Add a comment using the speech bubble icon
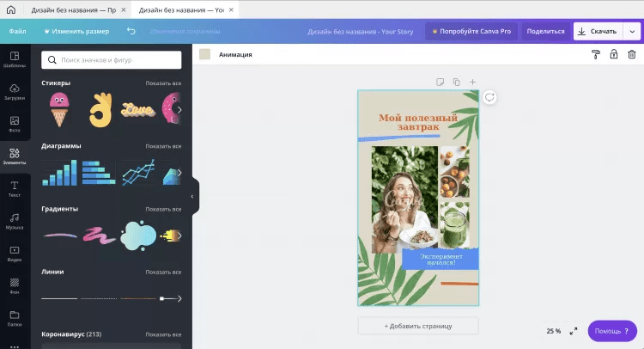The width and height of the screenshot is (644, 349). pos(489,97)
